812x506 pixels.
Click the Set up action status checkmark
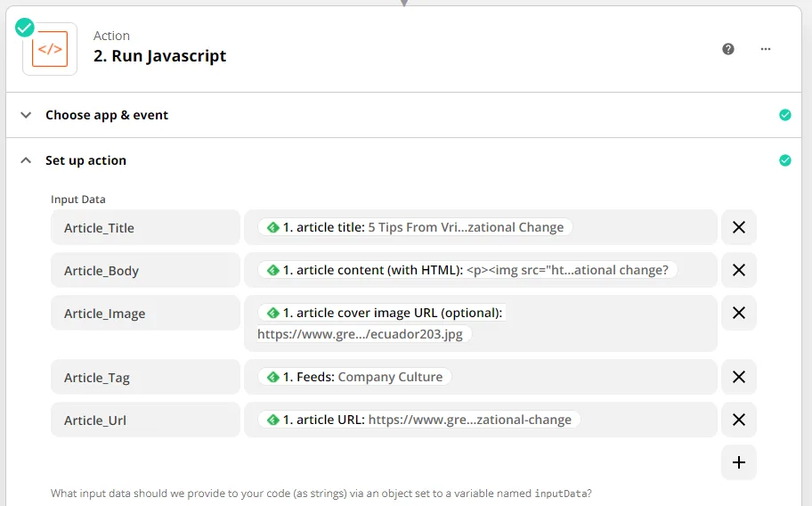(785, 160)
